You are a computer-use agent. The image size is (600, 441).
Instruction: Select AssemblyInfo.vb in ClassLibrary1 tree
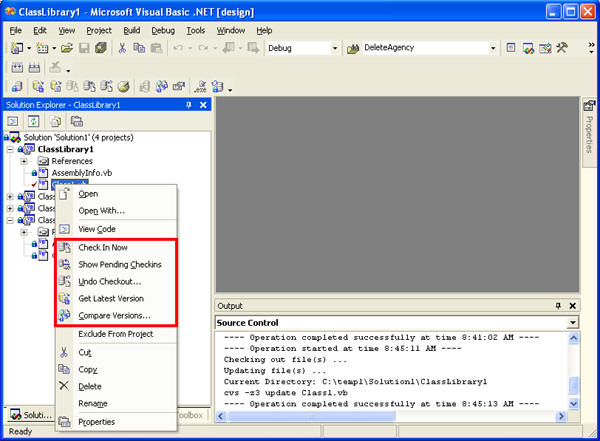pyautogui.click(x=82, y=173)
